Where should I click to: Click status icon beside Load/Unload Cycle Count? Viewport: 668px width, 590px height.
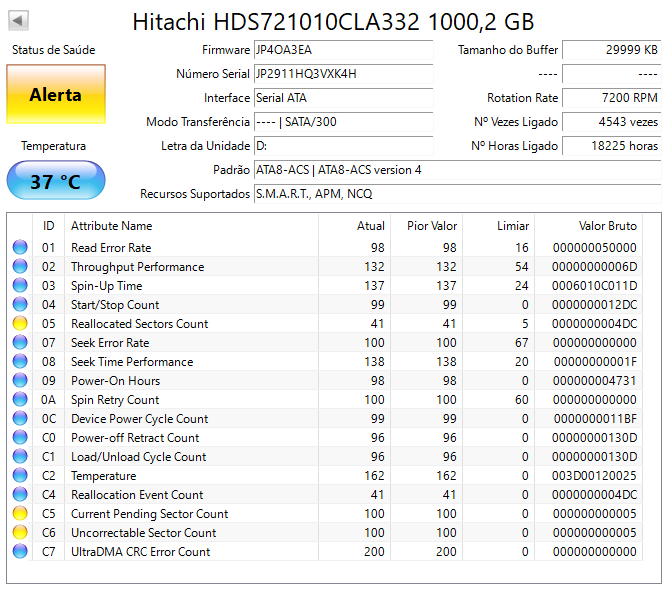tap(20, 456)
